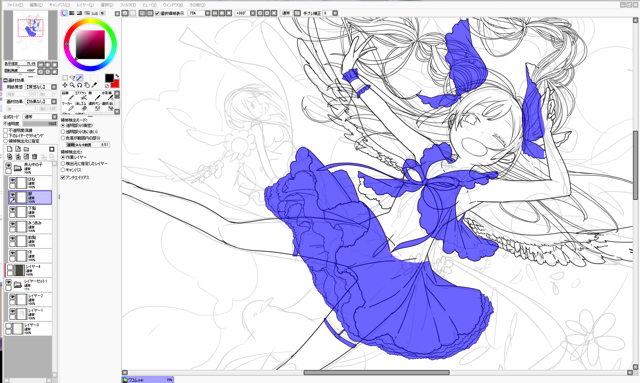Viewport: 640px width, 383px height.
Task: Select the lasso selection tool
Action: coord(72,78)
